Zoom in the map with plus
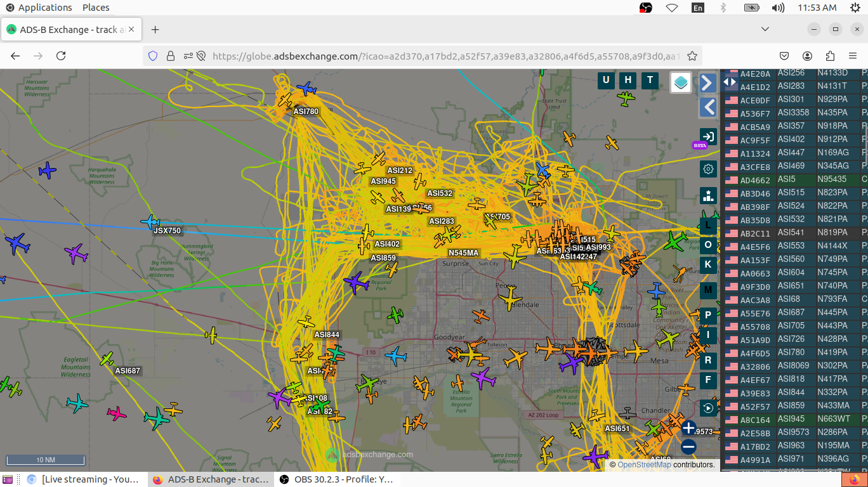The image size is (868, 487). (x=688, y=427)
